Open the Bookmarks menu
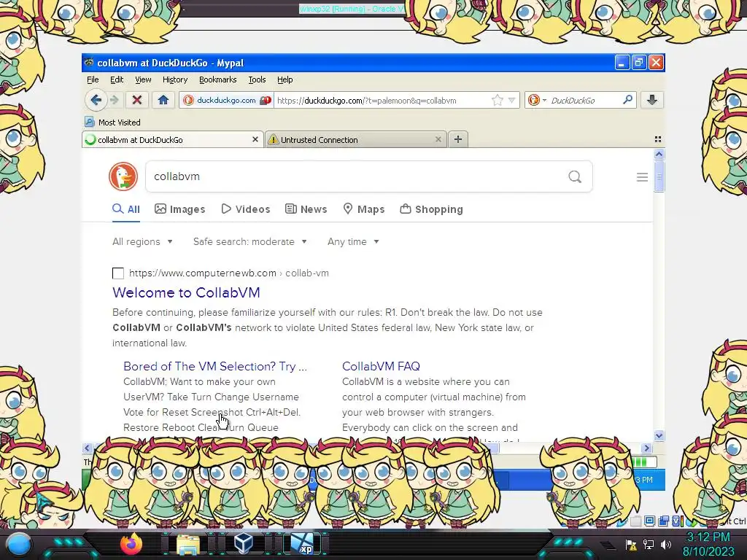This screenshot has width=747, height=560. 217,79
